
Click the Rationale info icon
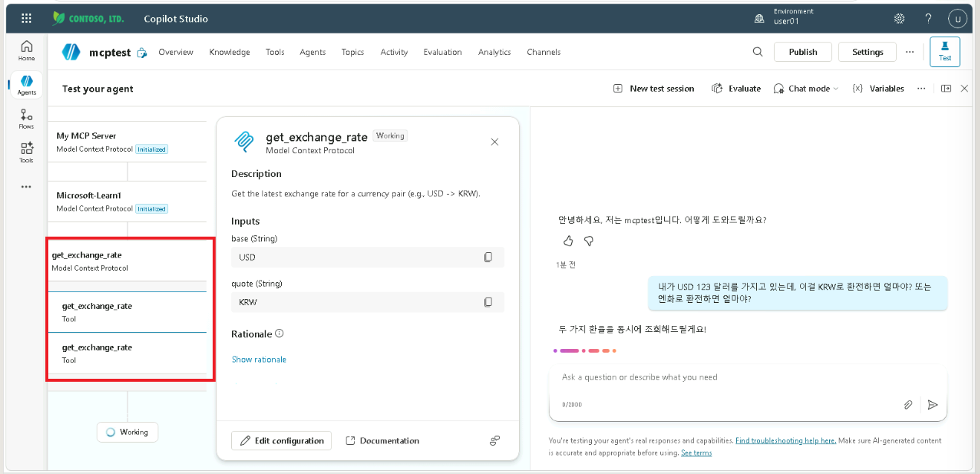point(280,334)
